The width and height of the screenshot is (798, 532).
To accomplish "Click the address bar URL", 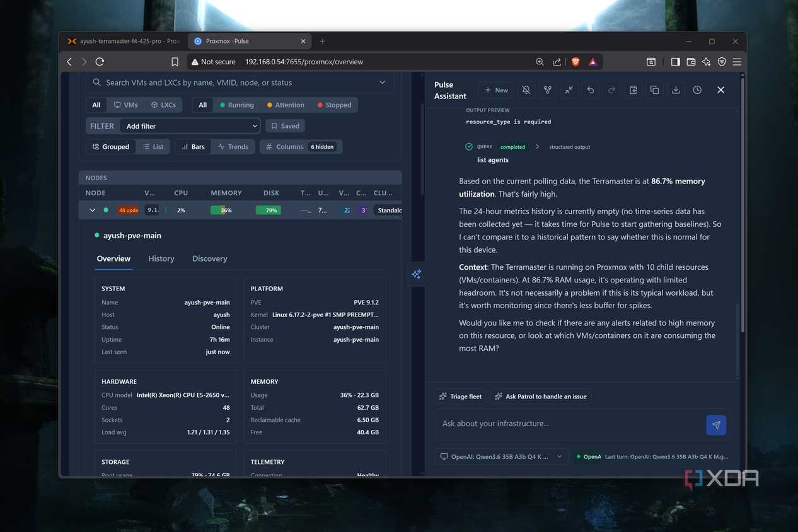I will 304,62.
